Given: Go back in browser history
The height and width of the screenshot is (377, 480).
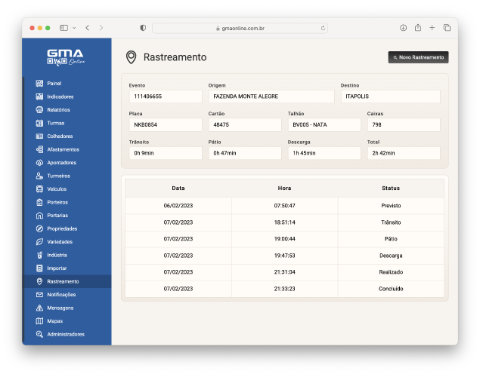Looking at the screenshot, I should 87,28.
